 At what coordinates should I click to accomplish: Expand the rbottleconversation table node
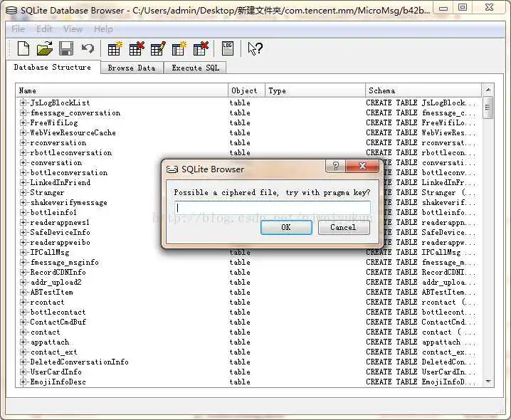click(23, 152)
